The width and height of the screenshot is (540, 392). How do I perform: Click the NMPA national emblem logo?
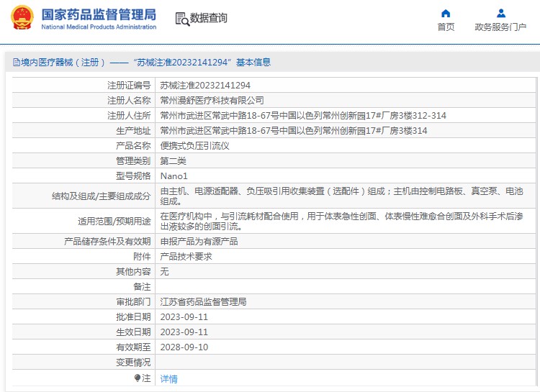(21, 18)
